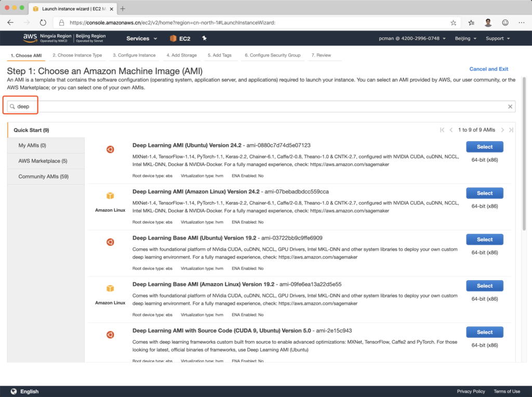Jump to last page of AMI results

[511, 130]
